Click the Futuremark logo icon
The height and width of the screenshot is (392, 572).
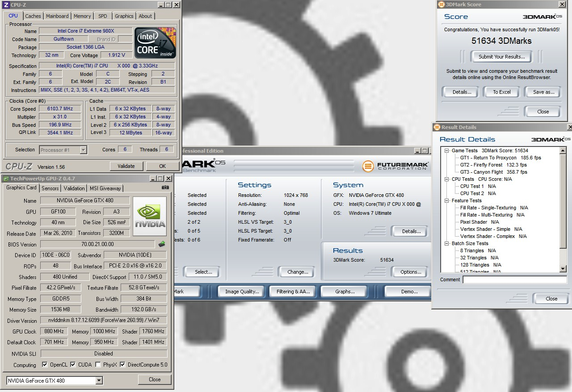click(x=368, y=167)
